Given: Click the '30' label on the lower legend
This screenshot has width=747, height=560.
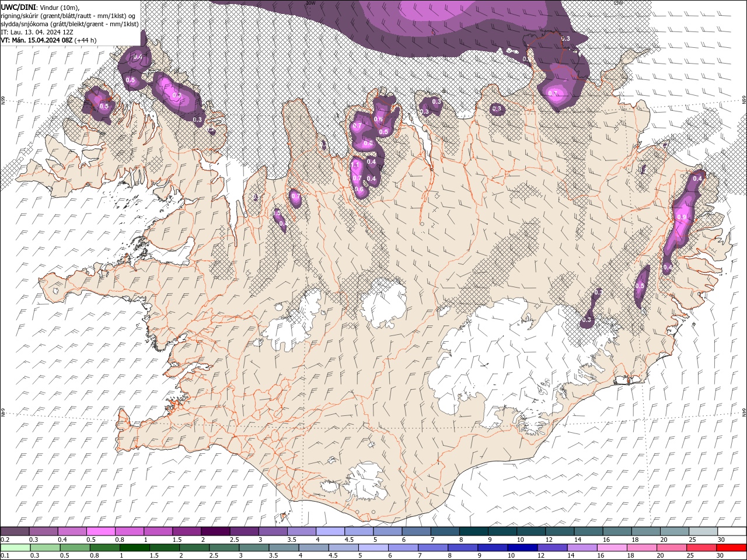Looking at the screenshot, I should tap(721, 556).
